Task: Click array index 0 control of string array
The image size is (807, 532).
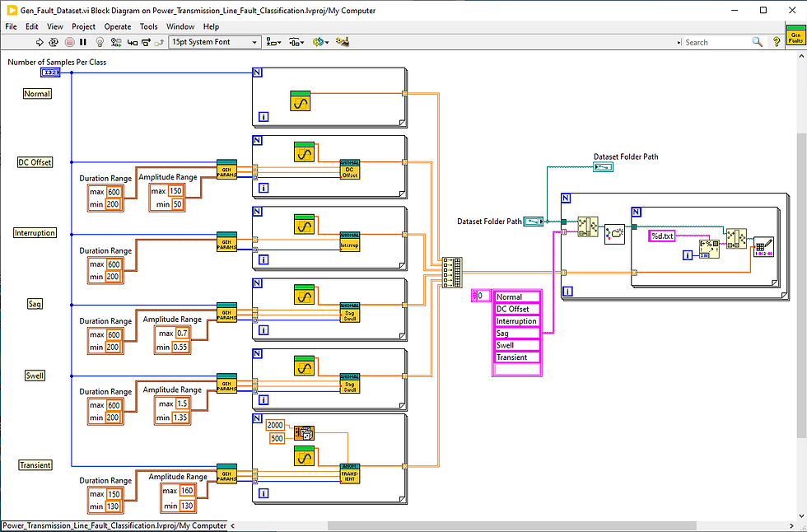Action: tap(481, 296)
